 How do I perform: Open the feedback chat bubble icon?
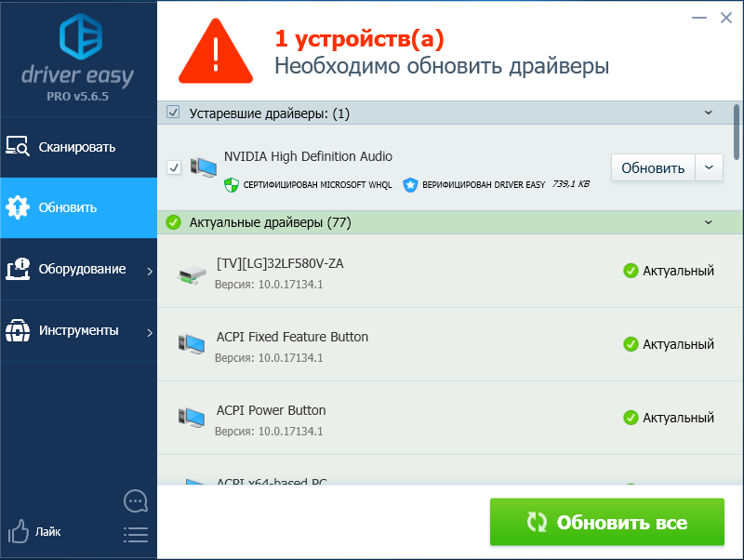click(x=136, y=501)
